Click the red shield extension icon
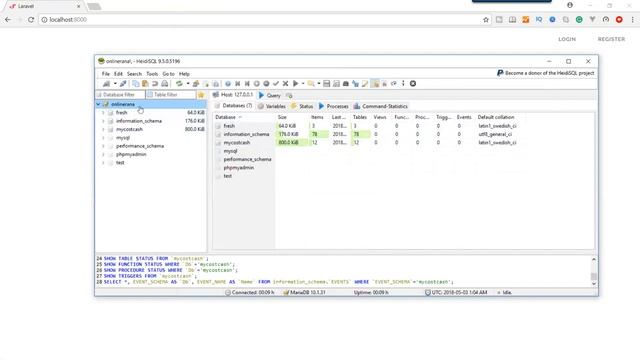 [619, 20]
